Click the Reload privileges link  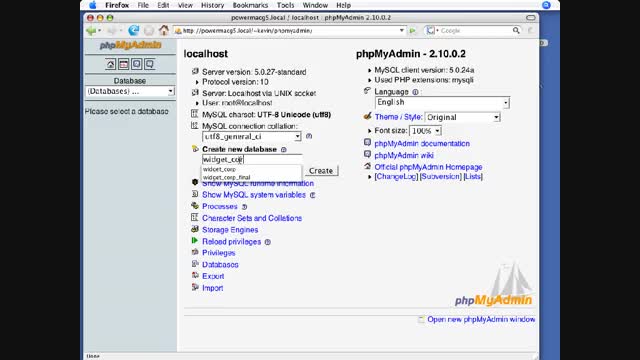click(231, 242)
